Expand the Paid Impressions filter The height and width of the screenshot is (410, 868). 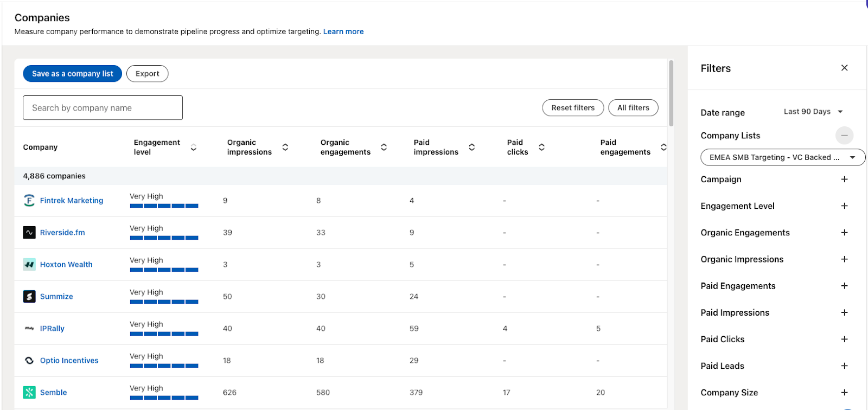point(844,312)
